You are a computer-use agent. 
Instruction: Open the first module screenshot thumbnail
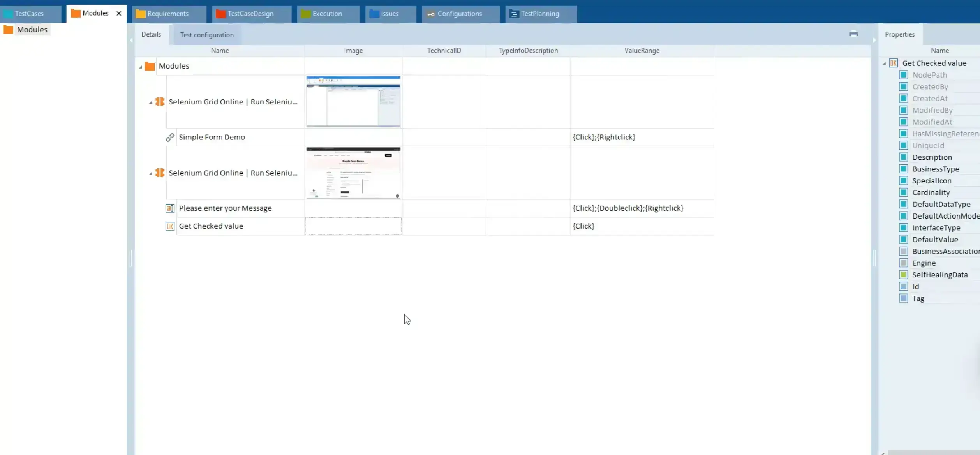coord(353,102)
